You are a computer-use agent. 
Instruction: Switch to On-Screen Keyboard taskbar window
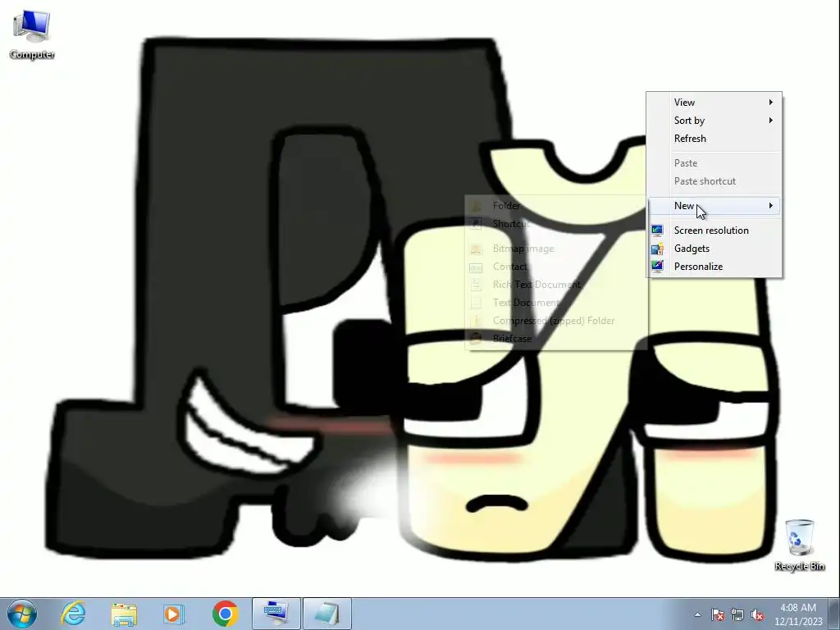point(276,614)
